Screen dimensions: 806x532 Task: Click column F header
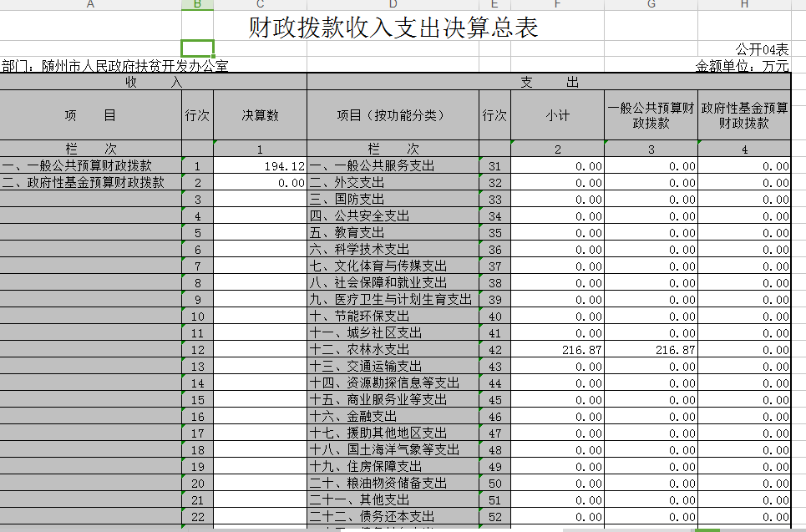[x=557, y=5]
